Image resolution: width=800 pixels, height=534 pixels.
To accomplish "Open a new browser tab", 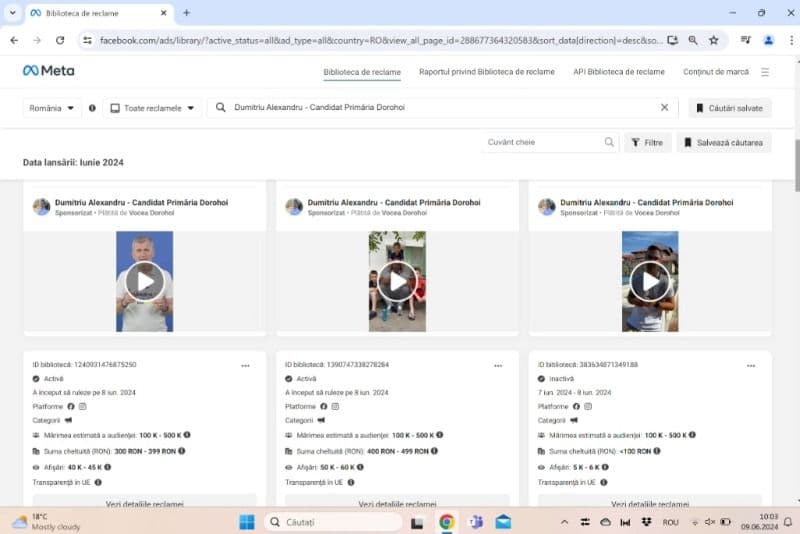I will pos(186,13).
